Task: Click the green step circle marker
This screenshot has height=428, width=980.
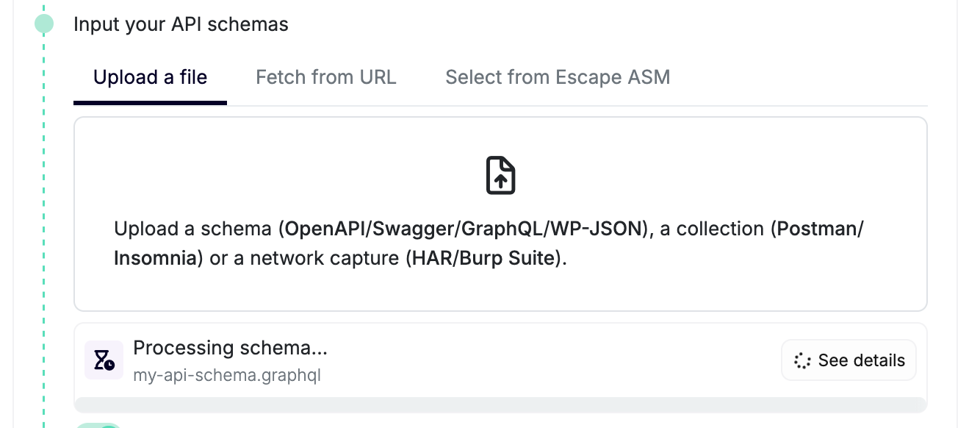Action: click(44, 24)
